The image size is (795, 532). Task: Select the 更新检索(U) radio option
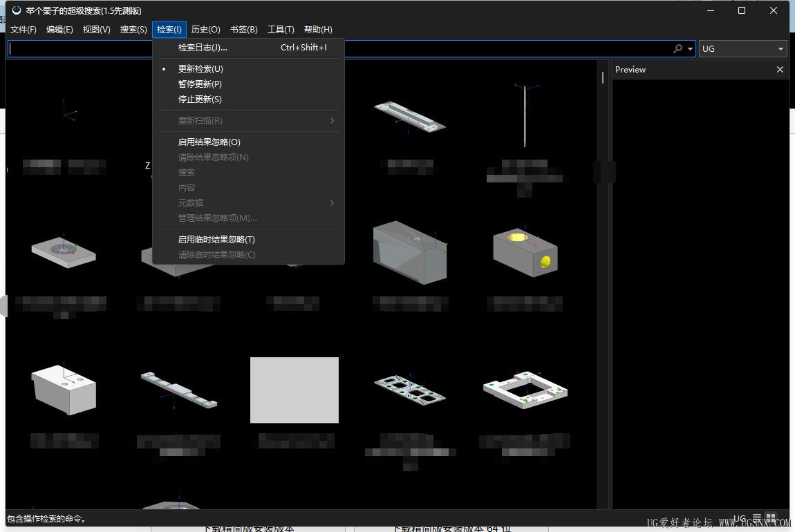[x=248, y=69]
